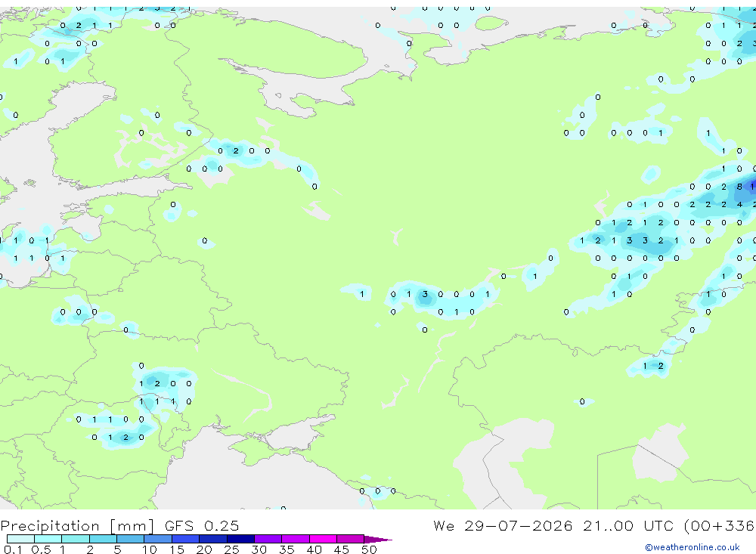Click the '0.1' legend scale label

point(13,549)
